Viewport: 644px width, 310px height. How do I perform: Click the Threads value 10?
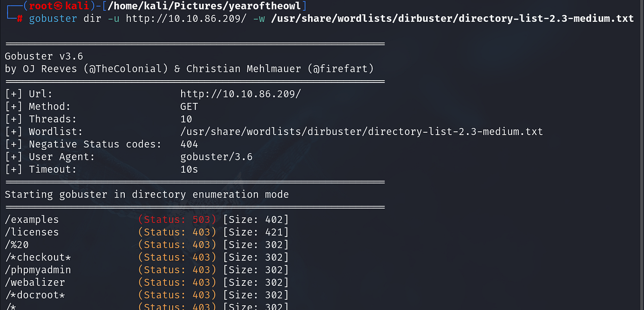(185, 119)
